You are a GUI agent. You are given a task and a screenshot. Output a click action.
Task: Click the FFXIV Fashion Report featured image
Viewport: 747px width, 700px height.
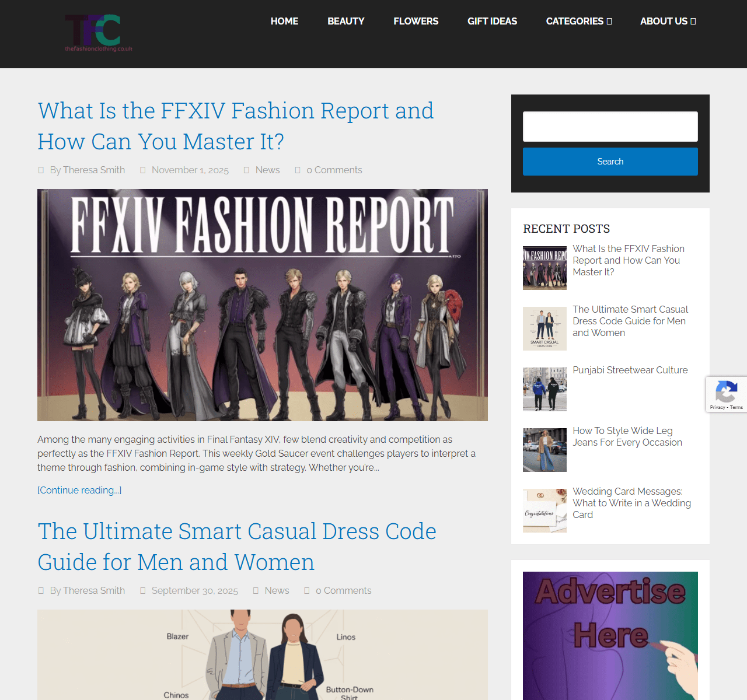[x=263, y=304]
